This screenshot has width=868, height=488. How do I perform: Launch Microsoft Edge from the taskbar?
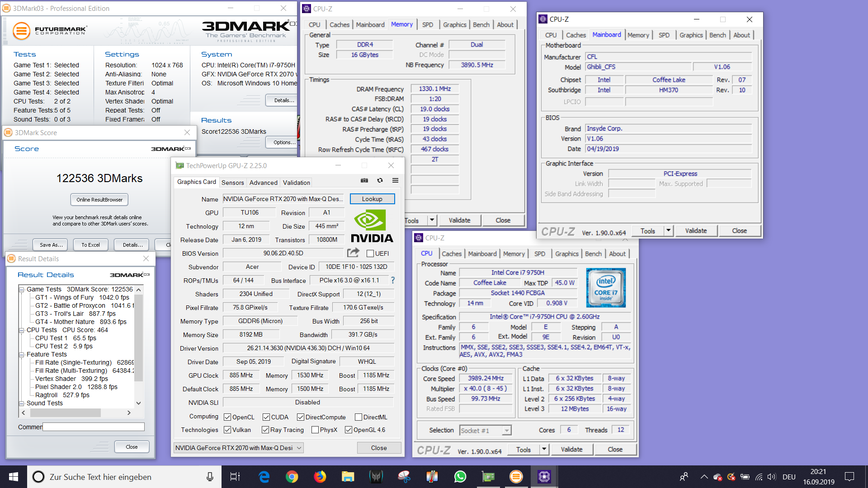click(264, 477)
